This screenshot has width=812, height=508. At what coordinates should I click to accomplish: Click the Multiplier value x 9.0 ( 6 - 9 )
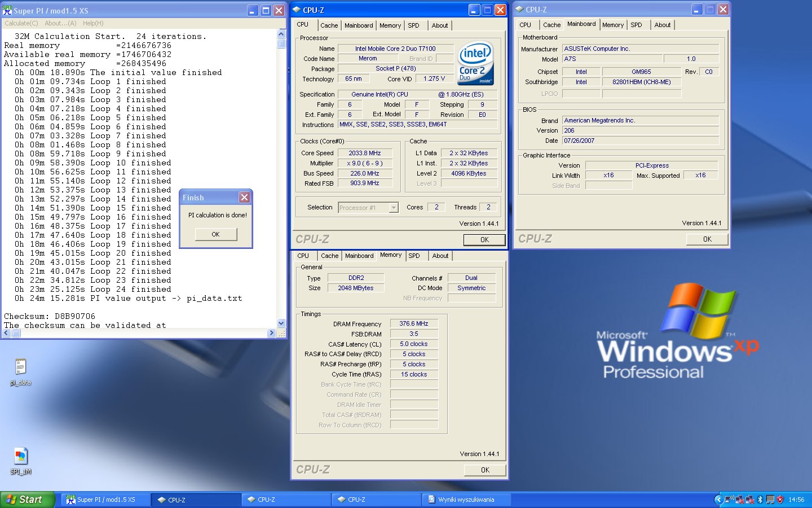click(364, 163)
